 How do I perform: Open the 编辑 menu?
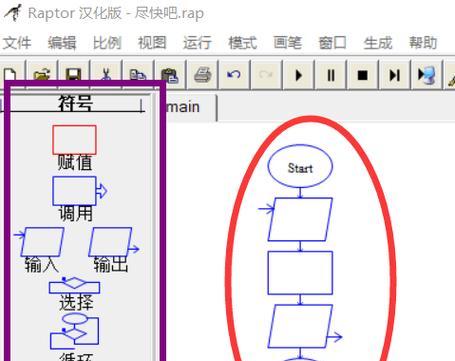(62, 43)
